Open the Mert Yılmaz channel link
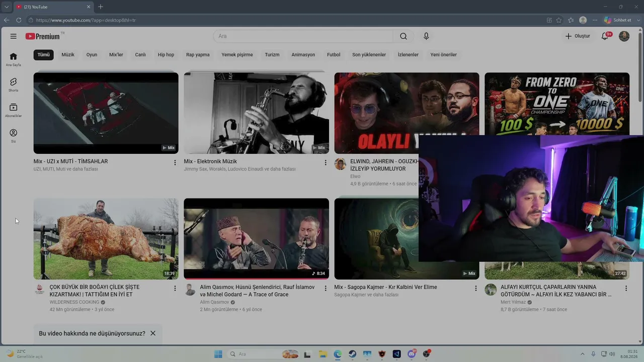Viewport: 644px width, 362px height. coord(513,302)
